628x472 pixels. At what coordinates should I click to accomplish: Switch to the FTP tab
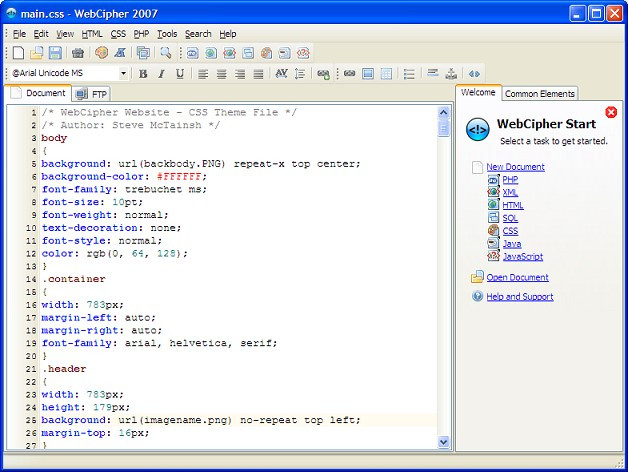tap(91, 94)
